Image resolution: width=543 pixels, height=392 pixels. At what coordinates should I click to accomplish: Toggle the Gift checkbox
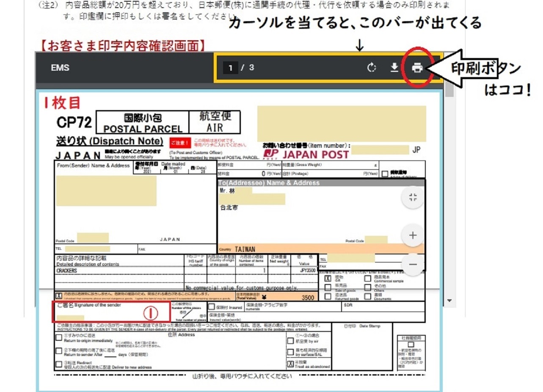click(328, 279)
